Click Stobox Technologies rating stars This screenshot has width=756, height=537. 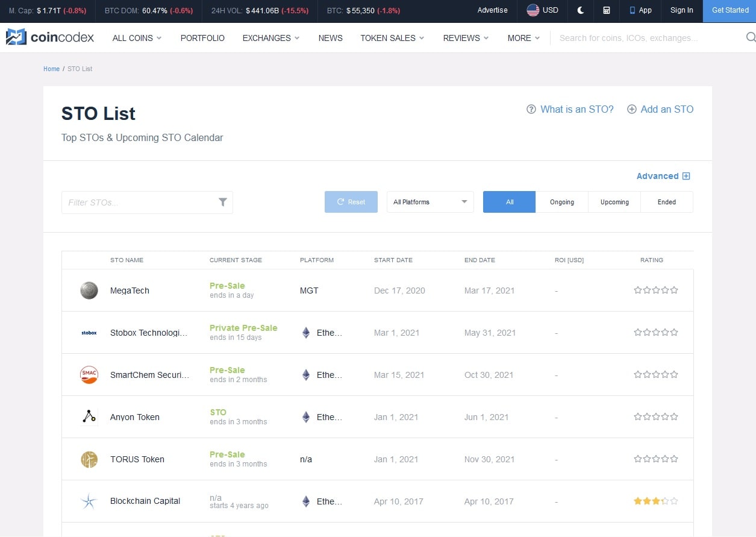tap(656, 332)
